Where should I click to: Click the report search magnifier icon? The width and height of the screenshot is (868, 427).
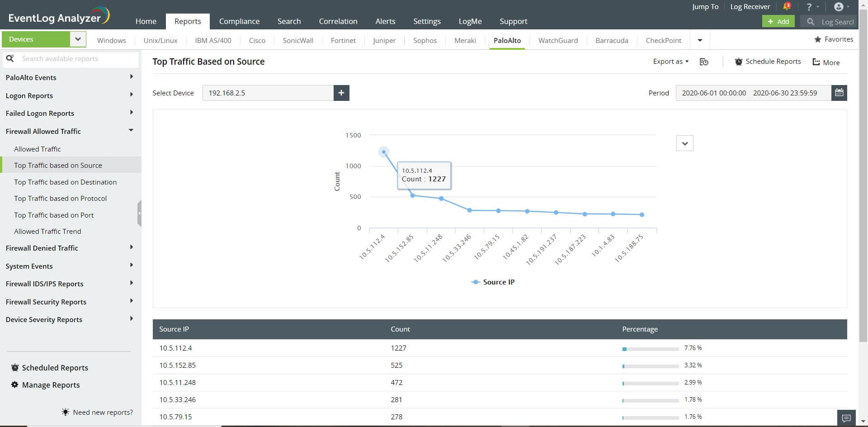[x=10, y=58]
